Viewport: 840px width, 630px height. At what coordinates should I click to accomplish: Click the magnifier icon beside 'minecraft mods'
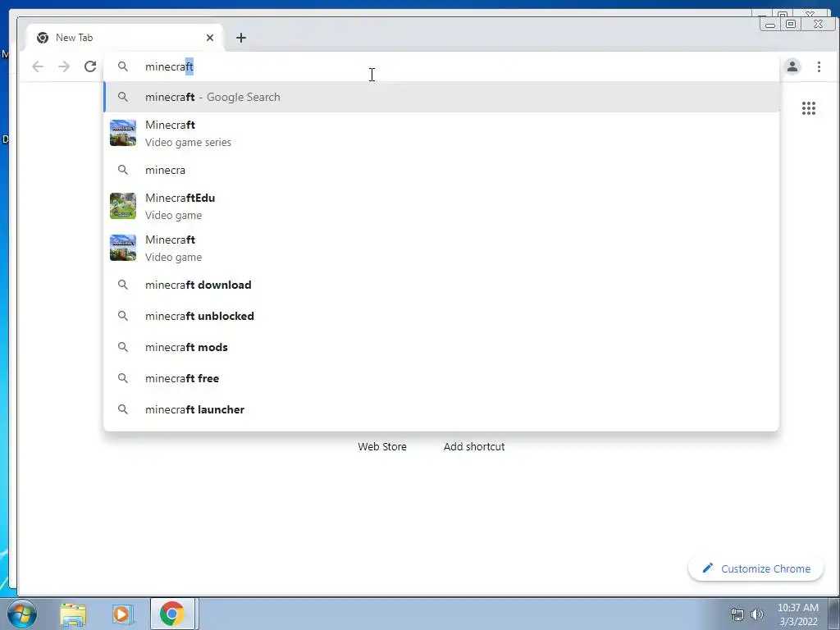click(123, 347)
